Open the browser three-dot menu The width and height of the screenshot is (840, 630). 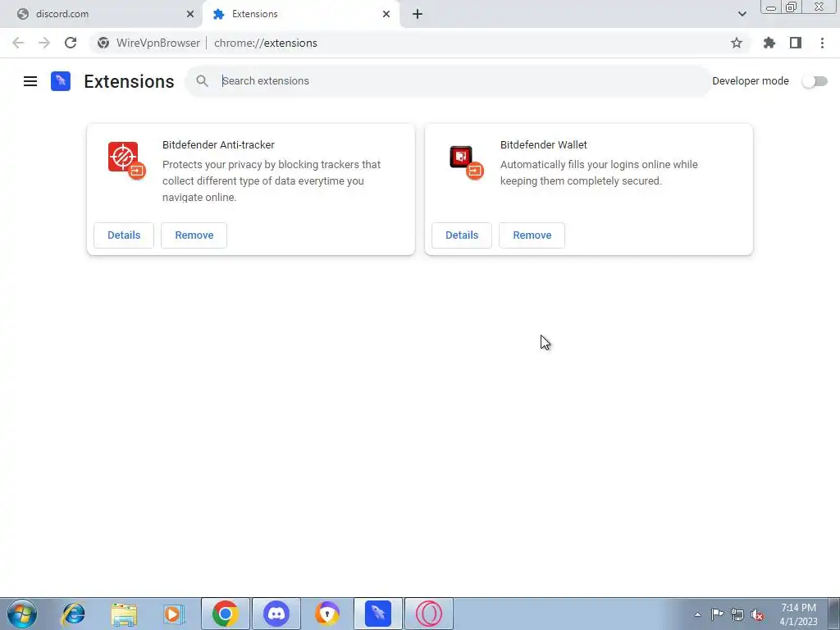click(x=822, y=43)
